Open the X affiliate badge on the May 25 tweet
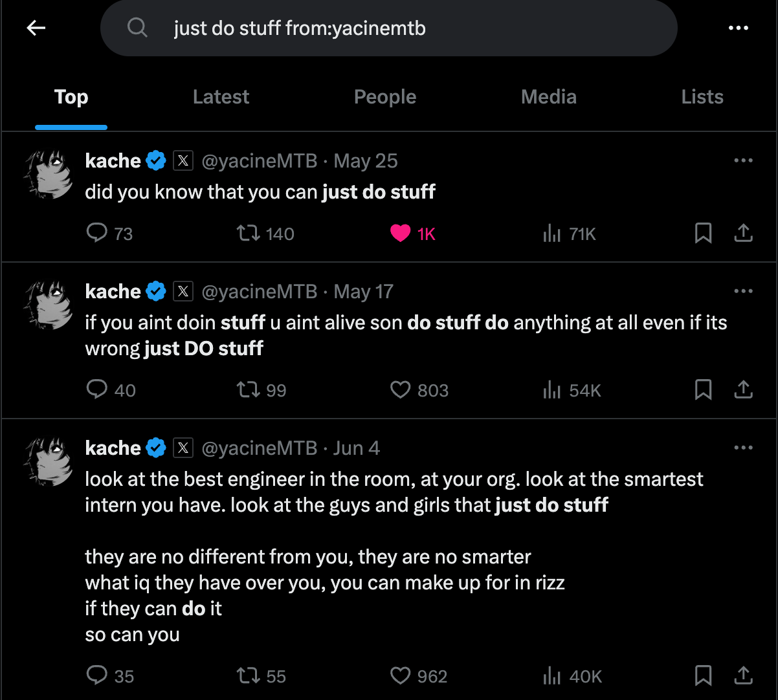This screenshot has height=700, width=778. (x=183, y=160)
